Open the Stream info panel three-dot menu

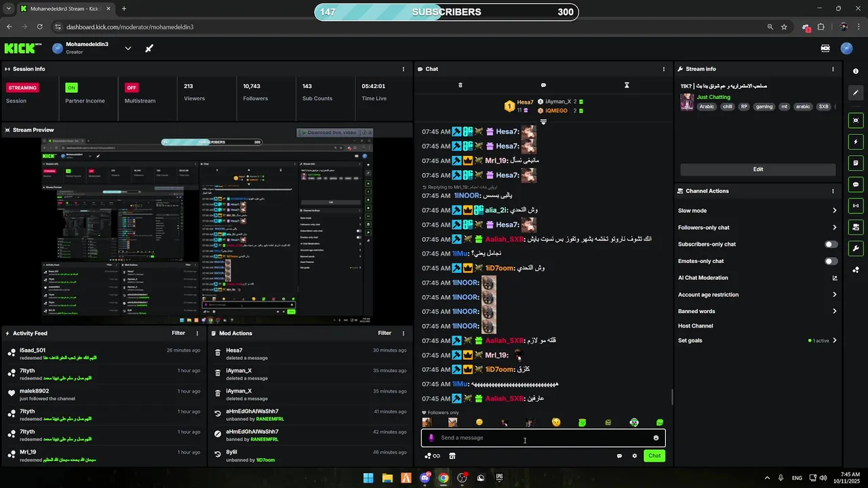833,69
